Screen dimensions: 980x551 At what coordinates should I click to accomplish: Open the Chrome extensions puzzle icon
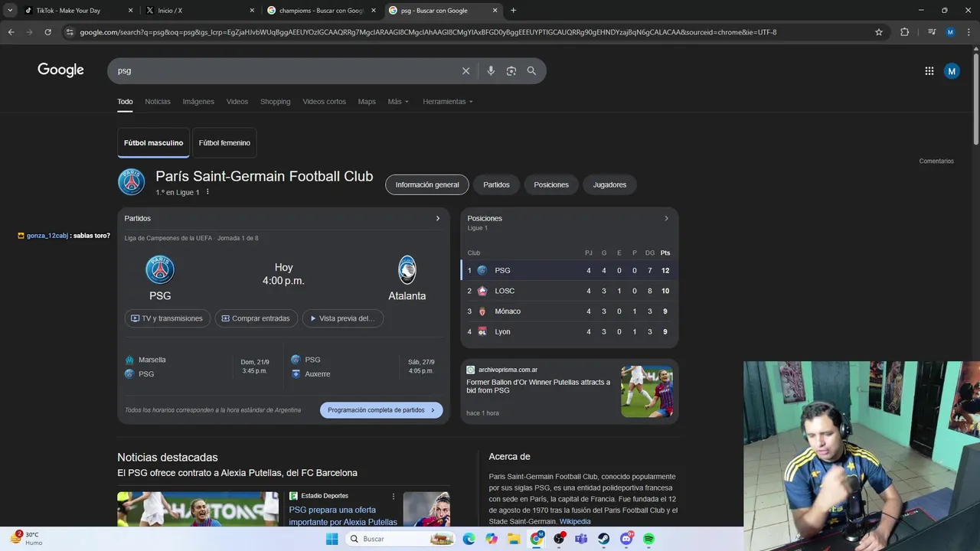coord(904,32)
